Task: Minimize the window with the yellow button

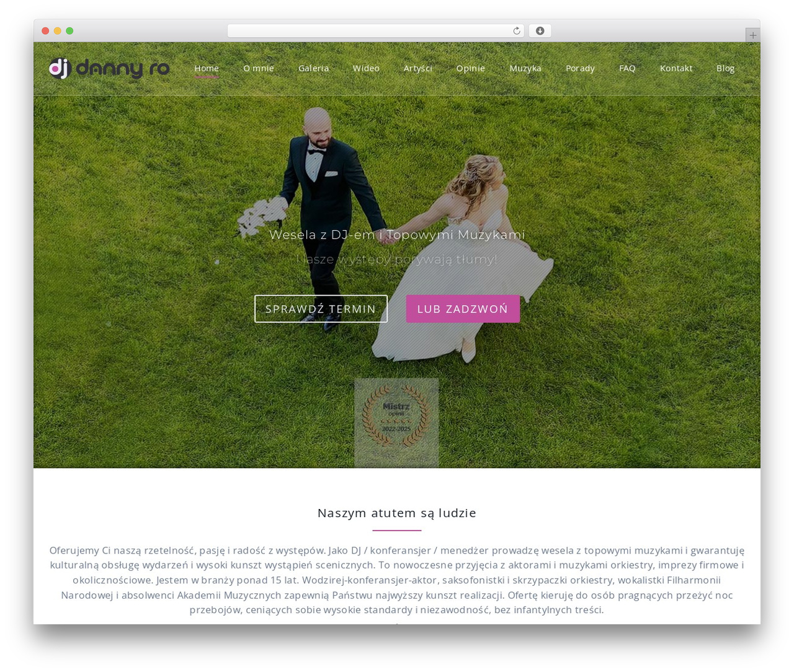Action: point(58,31)
